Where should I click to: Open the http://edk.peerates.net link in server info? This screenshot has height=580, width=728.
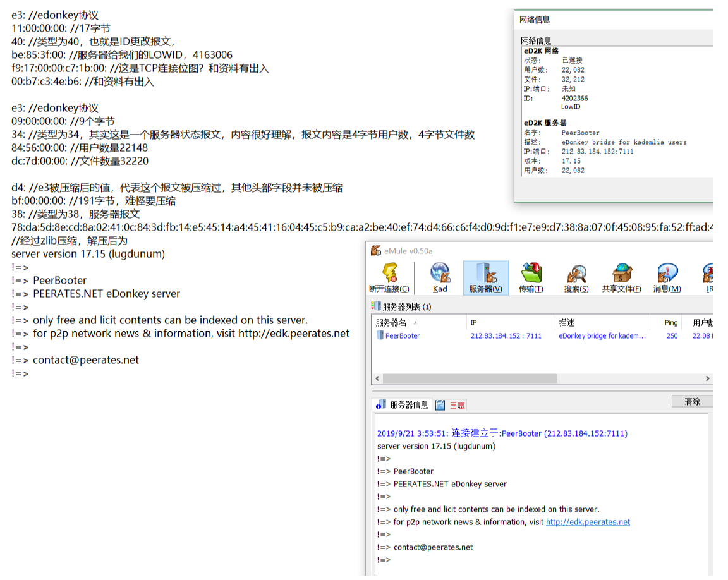[x=588, y=522]
